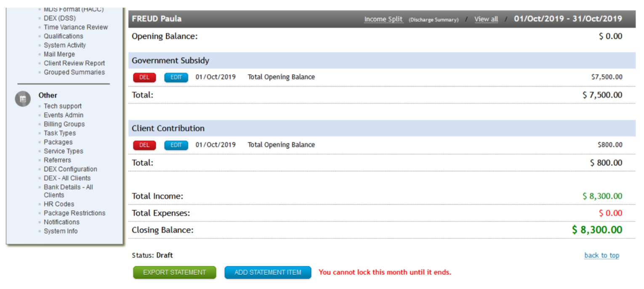Delete the Client Contribution opening balance entry
Viewport: 644px width, 289px height.
(144, 145)
